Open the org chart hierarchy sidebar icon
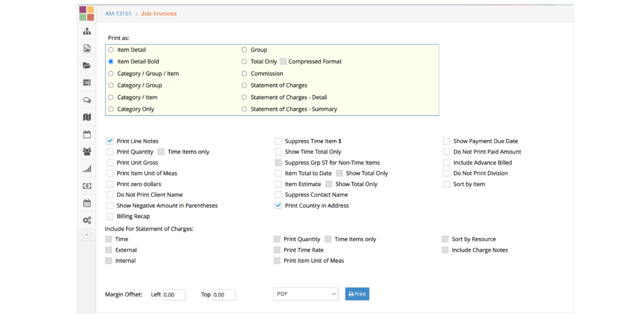 pos(87,32)
